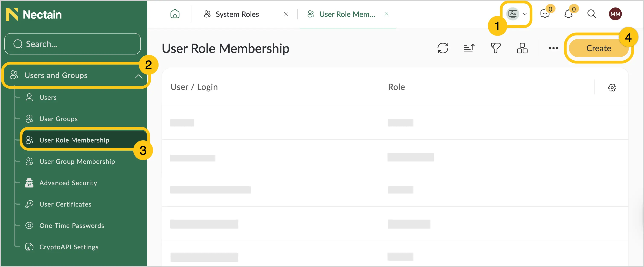Refresh the User Role Membership list
Image resolution: width=644 pixels, height=267 pixels.
pyautogui.click(x=443, y=48)
